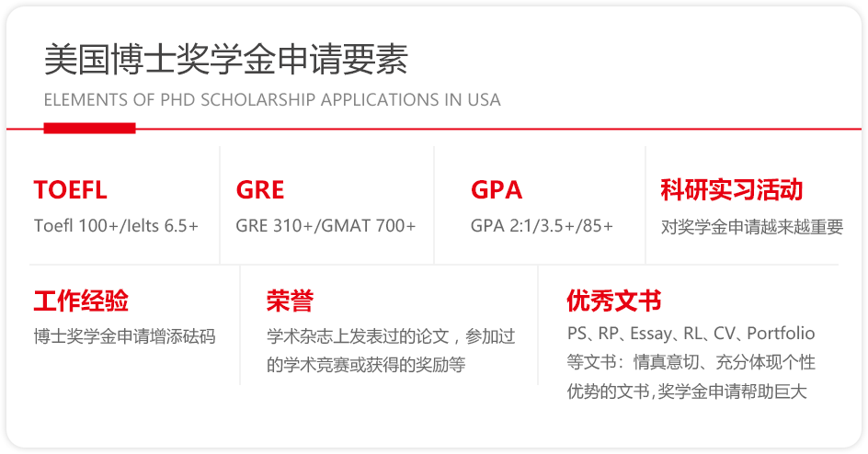Select the GPA heading

pyautogui.click(x=497, y=190)
